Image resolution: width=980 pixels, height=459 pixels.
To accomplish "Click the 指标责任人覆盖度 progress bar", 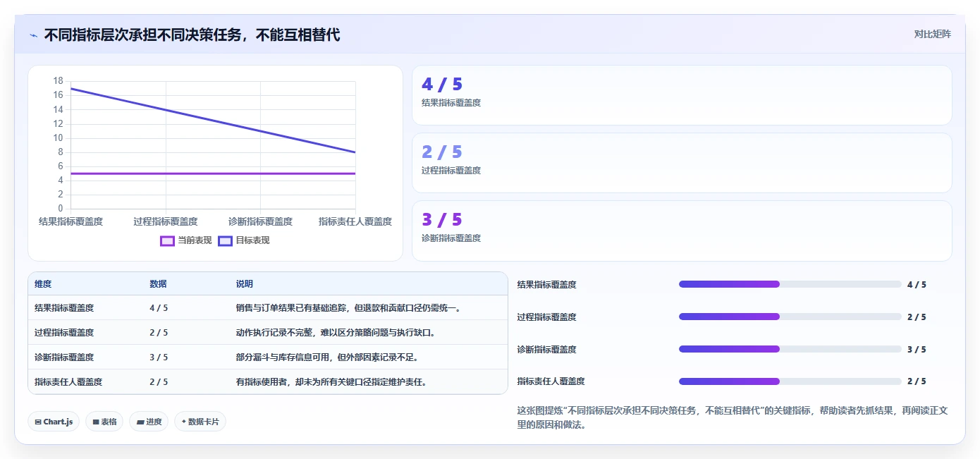I will pyautogui.click(x=790, y=381).
